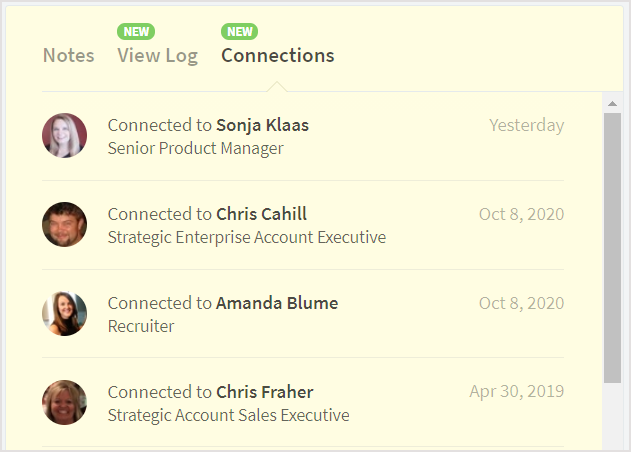Screen dimensions: 631x452
Task: Click the Yesterday timestamp
Action: tap(527, 125)
